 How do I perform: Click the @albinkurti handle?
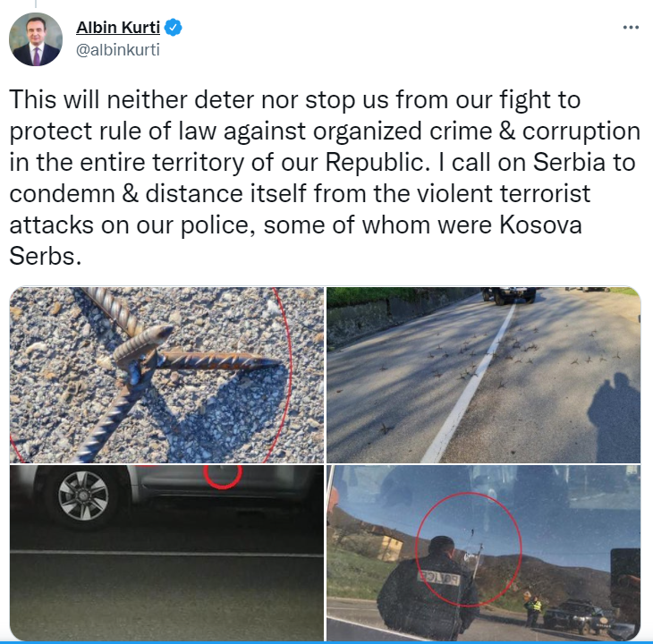tap(118, 50)
